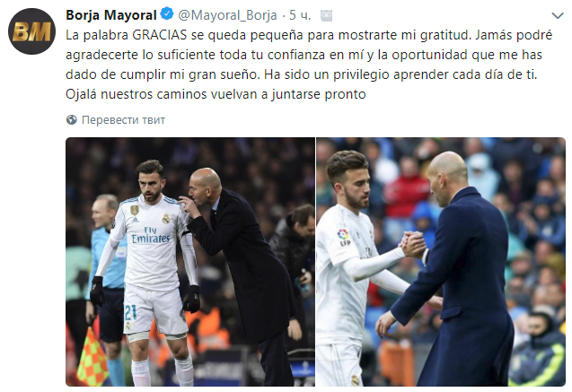Open the left photo with the number 21 player
Image resolution: width=572 pixels, height=392 pixels.
[x=190, y=262]
